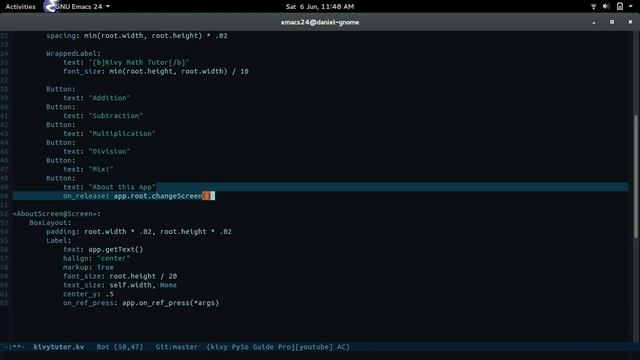Click the markup: True line
The image size is (640, 360).
pyautogui.click(x=88, y=267)
